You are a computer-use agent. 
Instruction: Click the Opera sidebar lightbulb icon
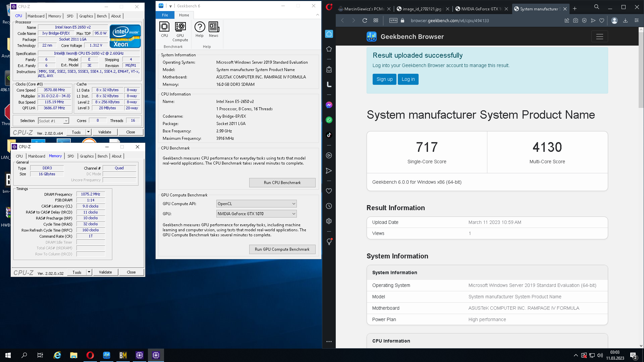click(329, 242)
